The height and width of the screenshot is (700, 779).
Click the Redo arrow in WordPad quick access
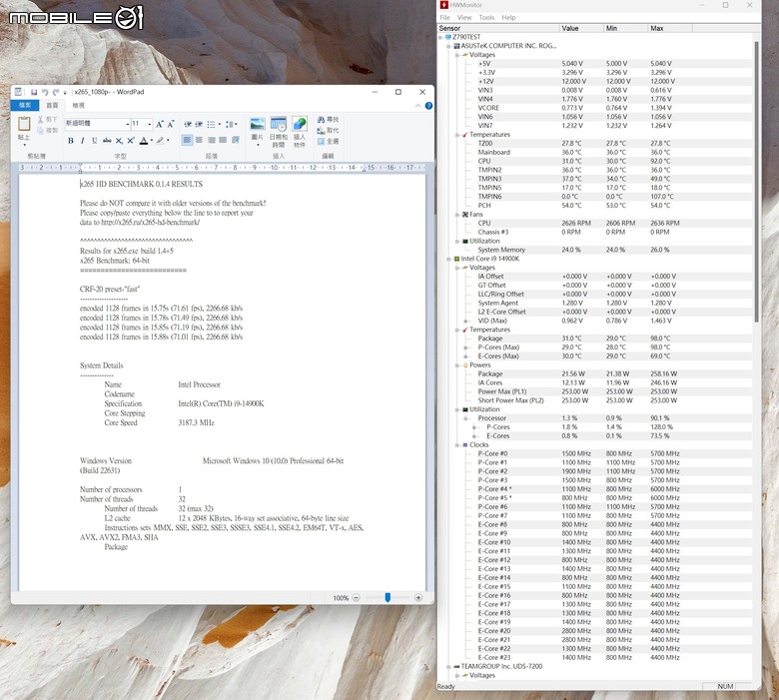(56, 92)
